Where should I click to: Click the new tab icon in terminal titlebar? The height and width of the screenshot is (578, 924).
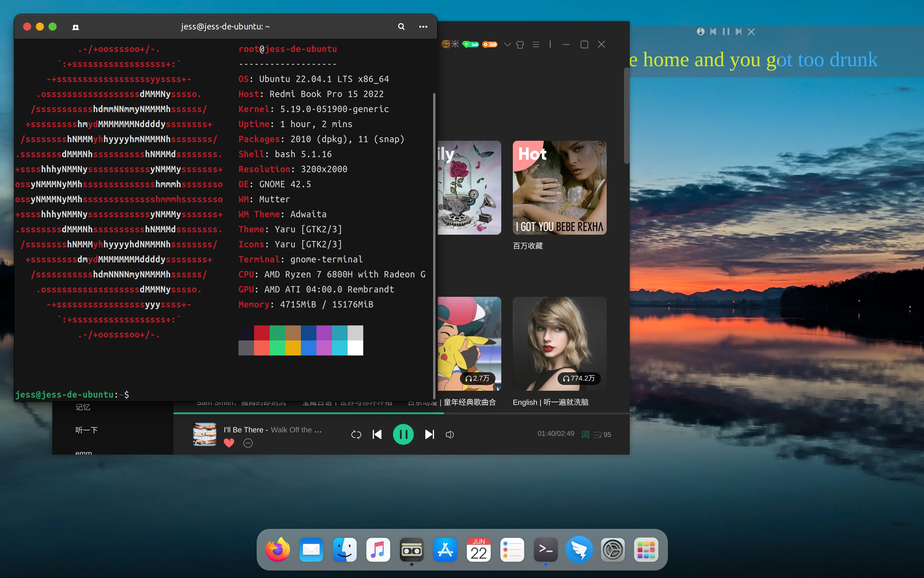pos(76,27)
